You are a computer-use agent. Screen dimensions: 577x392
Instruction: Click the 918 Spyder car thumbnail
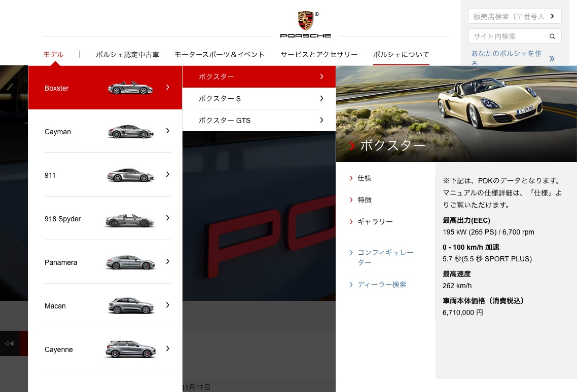click(129, 220)
